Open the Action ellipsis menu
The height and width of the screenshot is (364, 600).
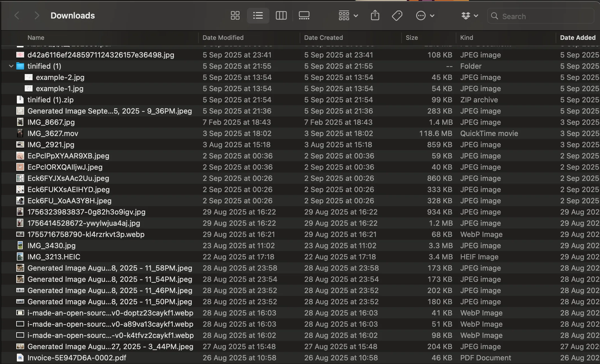click(425, 15)
